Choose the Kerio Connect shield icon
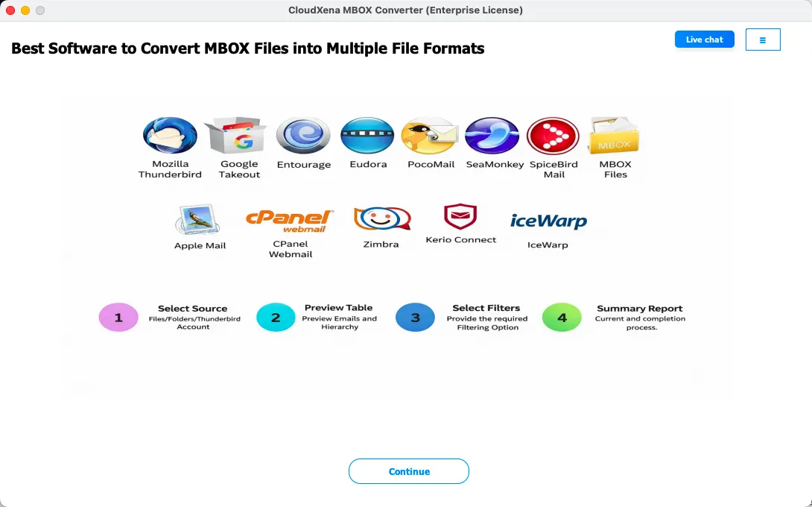The width and height of the screenshot is (812, 507). pos(460,217)
